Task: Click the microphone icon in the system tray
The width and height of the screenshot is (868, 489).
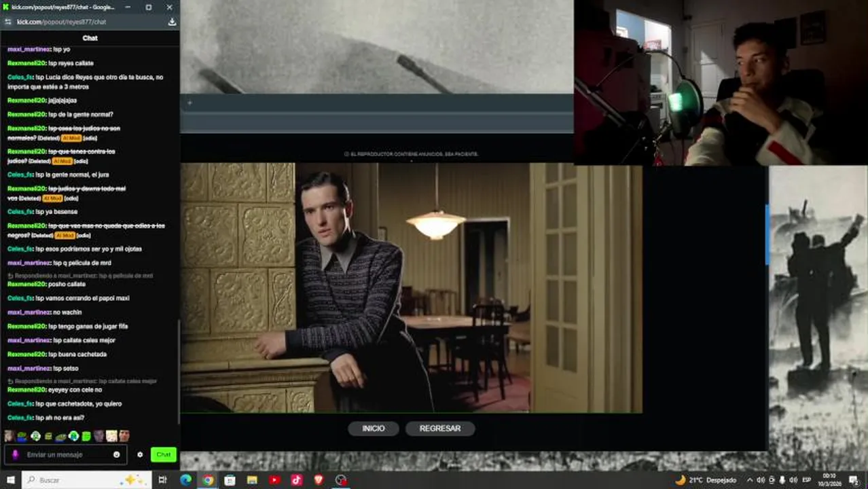Action: coord(782,480)
